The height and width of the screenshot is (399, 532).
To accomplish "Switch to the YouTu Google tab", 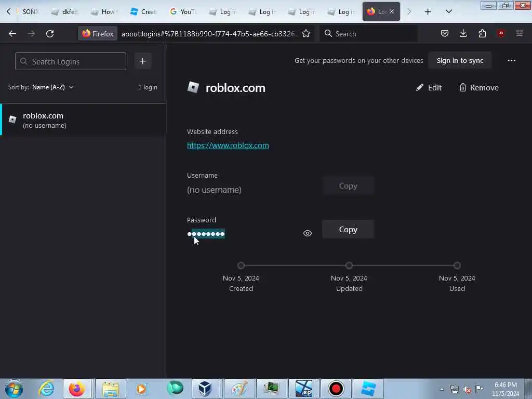I will pyautogui.click(x=183, y=12).
